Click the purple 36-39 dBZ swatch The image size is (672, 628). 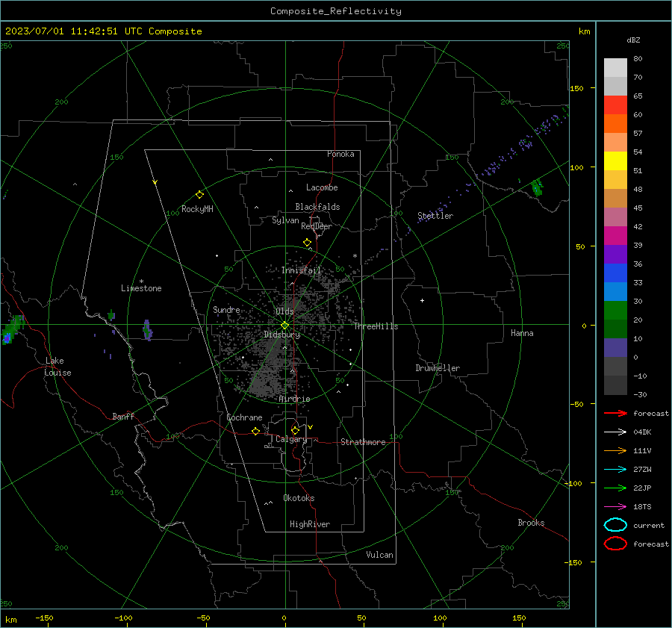[x=615, y=255]
